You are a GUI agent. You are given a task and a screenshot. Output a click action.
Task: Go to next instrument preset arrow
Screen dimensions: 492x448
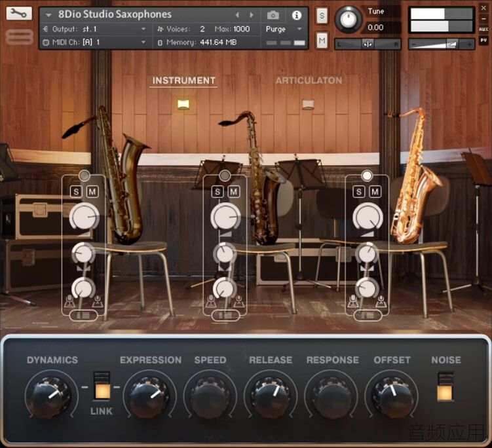coord(252,15)
